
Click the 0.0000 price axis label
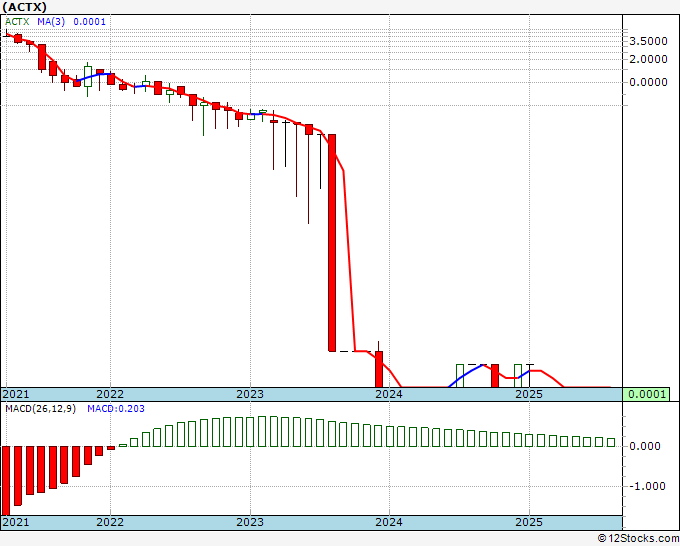tap(648, 82)
